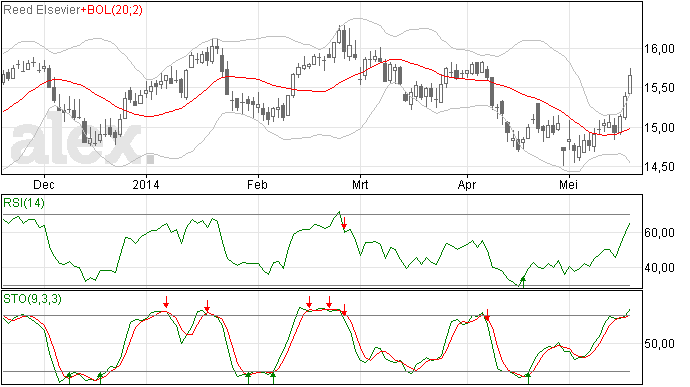The width and height of the screenshot is (690, 387).
Task: Click the 15,50 price axis value
Action: point(659,88)
